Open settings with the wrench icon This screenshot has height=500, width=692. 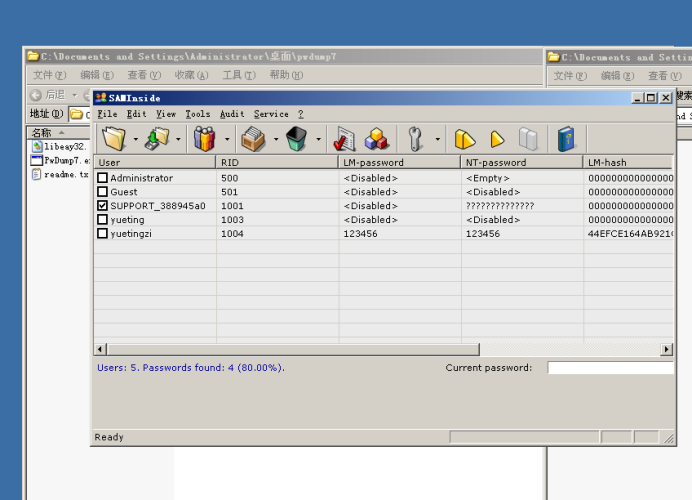415,139
